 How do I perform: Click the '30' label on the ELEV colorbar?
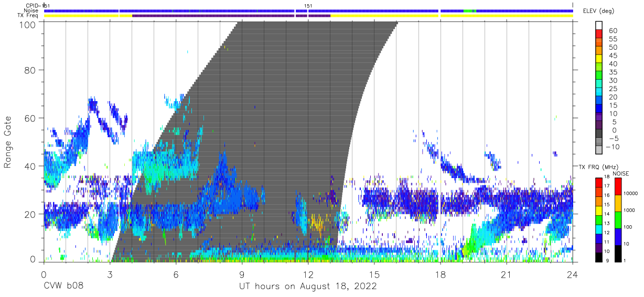613,80
